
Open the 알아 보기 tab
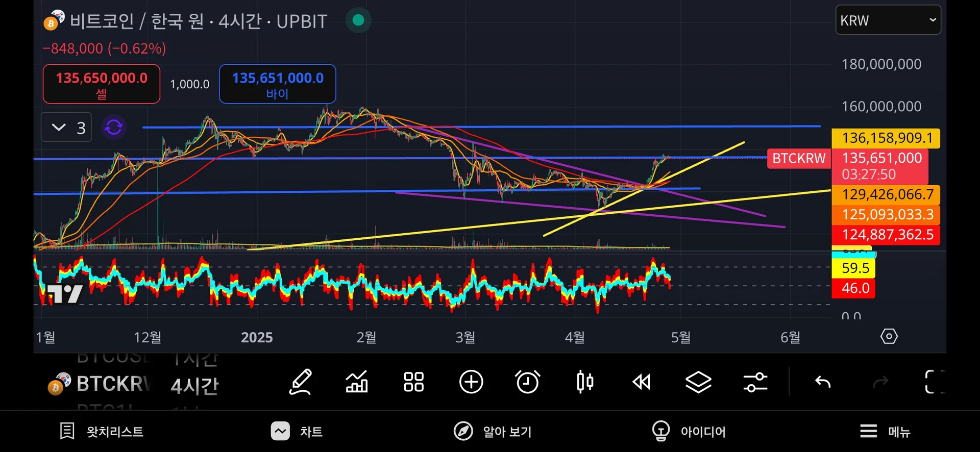coord(493,432)
